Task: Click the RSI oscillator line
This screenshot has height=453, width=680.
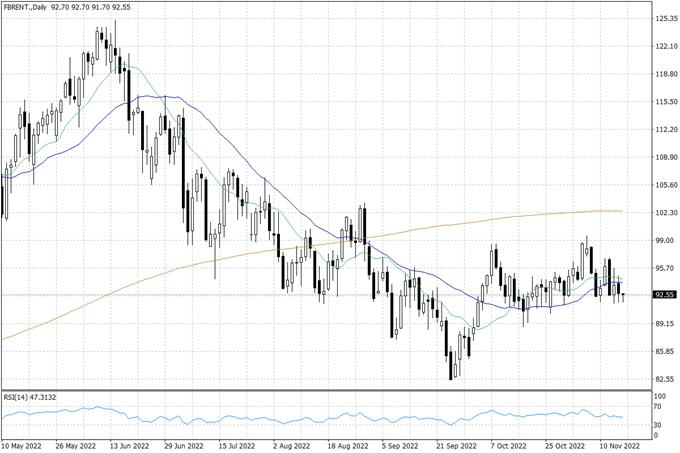Action: click(300, 417)
